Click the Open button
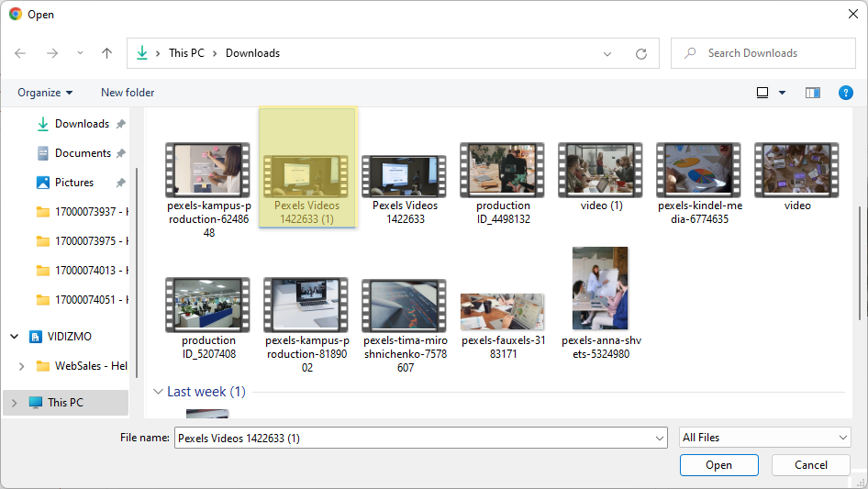This screenshot has width=868, height=489. (718, 465)
